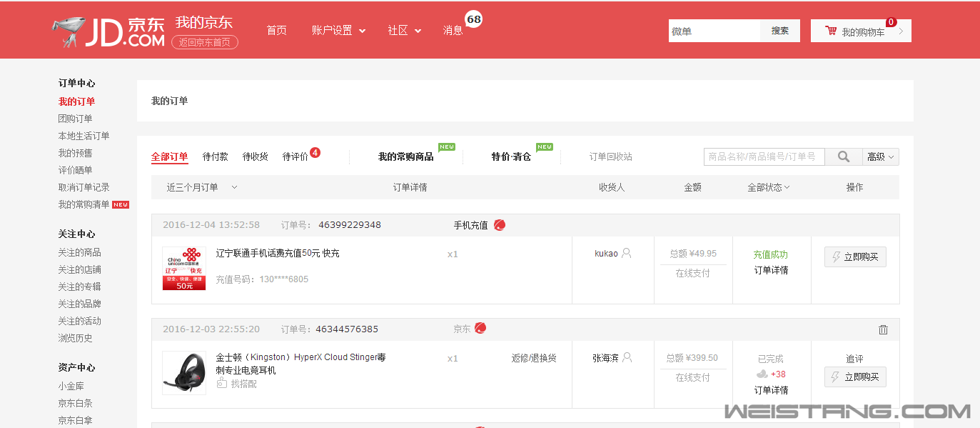This screenshot has height=428, width=980.
Task: Open 我的订单 in the sidebar
Action: coord(76,101)
